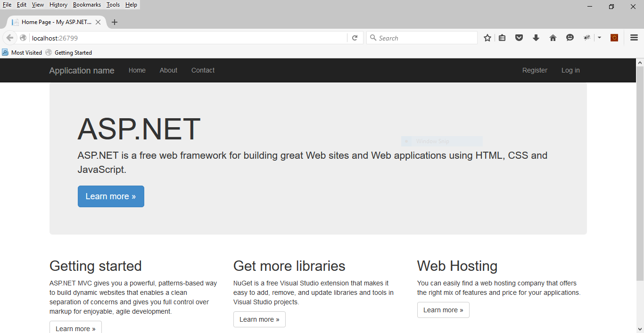Save the current page to Pocket
Viewport: 644px width, 333px height.
click(519, 37)
